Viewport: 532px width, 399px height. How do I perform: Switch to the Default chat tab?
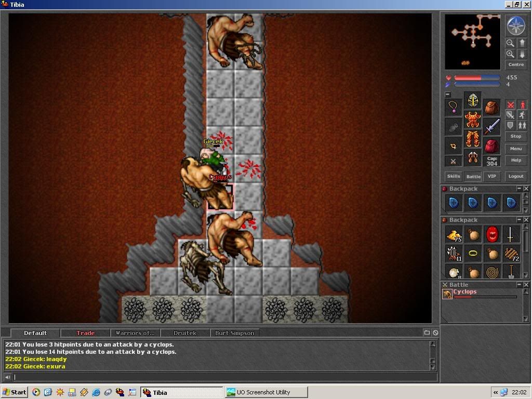pos(35,333)
